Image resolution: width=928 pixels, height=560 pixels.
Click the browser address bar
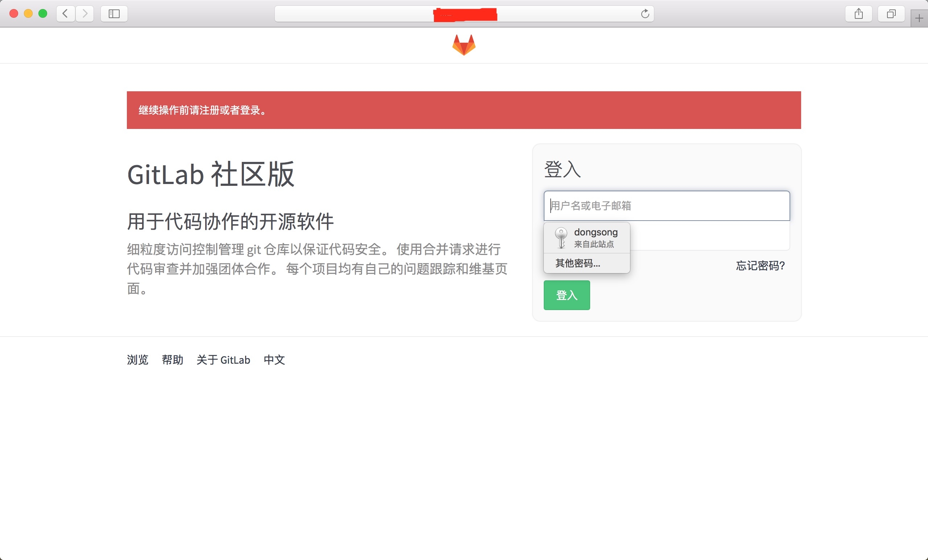(x=377, y=13)
